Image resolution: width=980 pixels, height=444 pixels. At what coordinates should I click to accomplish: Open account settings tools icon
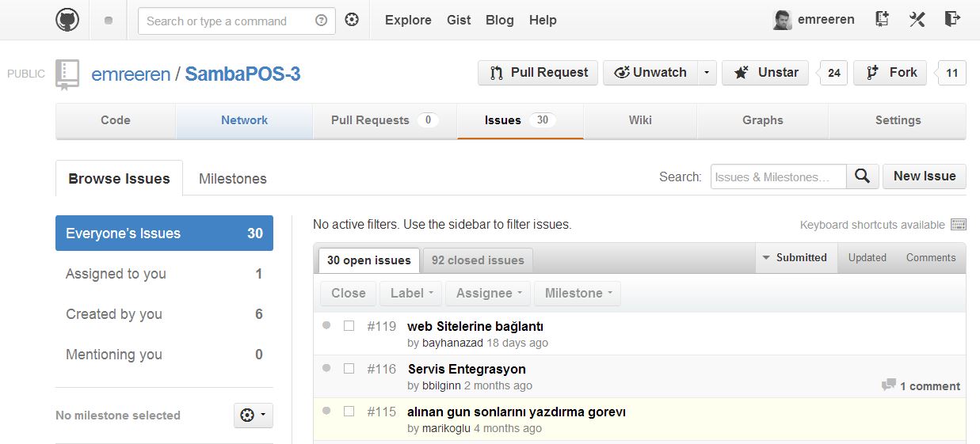click(917, 20)
